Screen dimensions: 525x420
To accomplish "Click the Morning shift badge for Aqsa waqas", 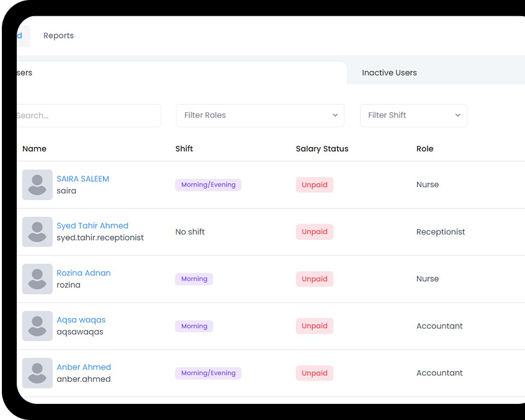I will tap(194, 326).
